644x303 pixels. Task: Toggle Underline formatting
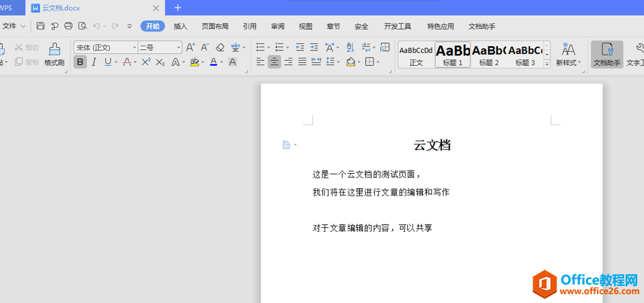click(x=108, y=62)
